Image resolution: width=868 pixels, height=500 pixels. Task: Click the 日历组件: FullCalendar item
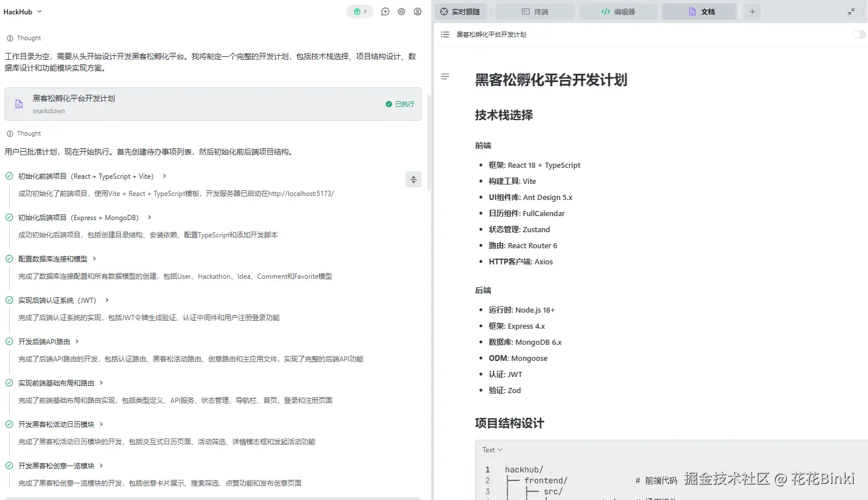[x=527, y=213]
